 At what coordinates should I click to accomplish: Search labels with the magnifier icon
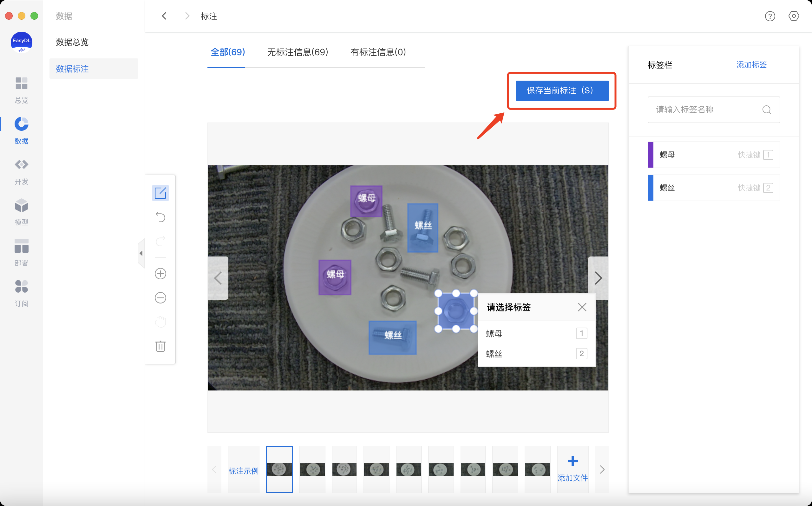(x=767, y=110)
